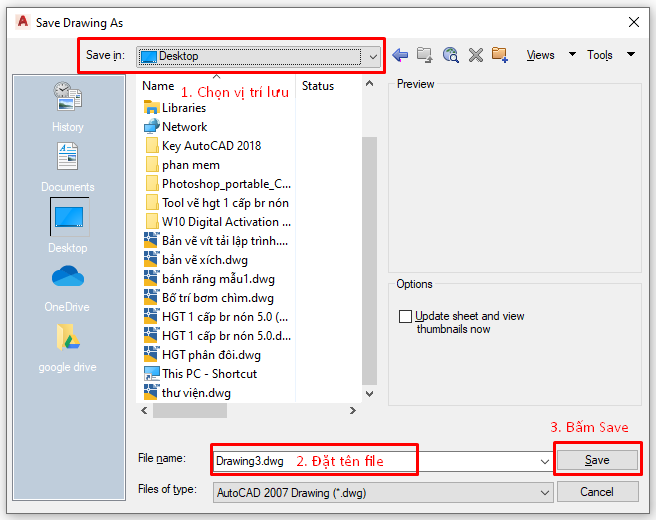Image resolution: width=656 pixels, height=520 pixels.
Task: Click Search the Web icon
Action: [450, 55]
